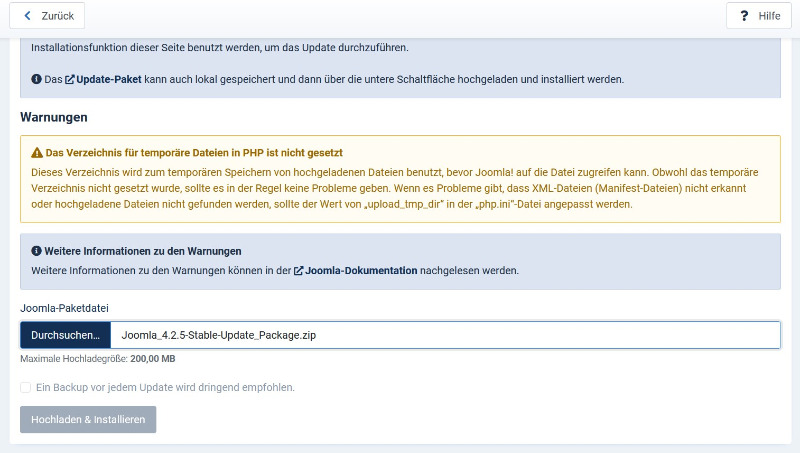800x453 pixels.
Task: Tick the backup recommendation checkbox
Action: click(x=26, y=388)
